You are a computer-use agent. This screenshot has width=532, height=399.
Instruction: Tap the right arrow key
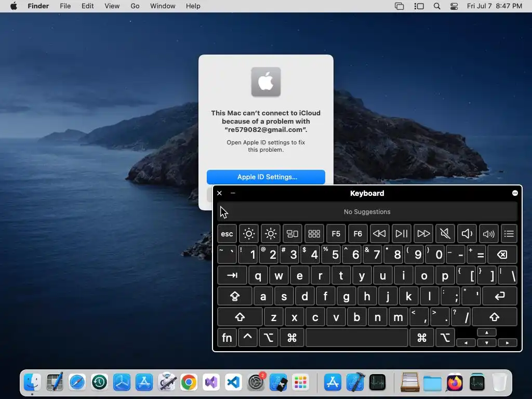tap(507, 343)
